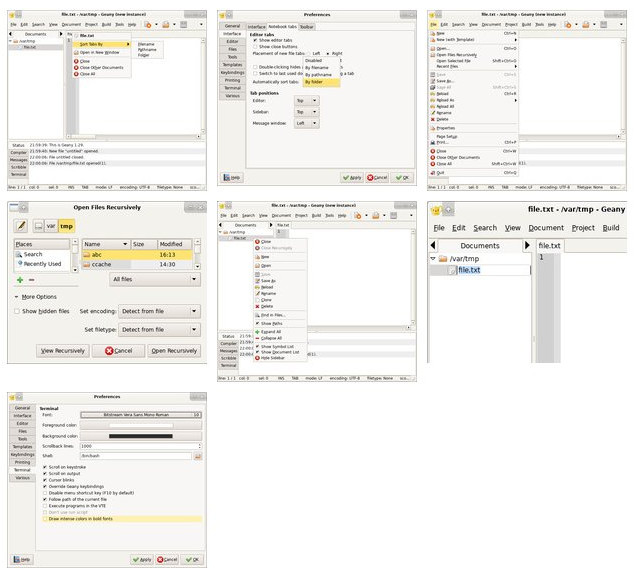Click the browse icon beside the Shell field
Image resolution: width=636 pixels, height=578 pixels.
tap(198, 456)
